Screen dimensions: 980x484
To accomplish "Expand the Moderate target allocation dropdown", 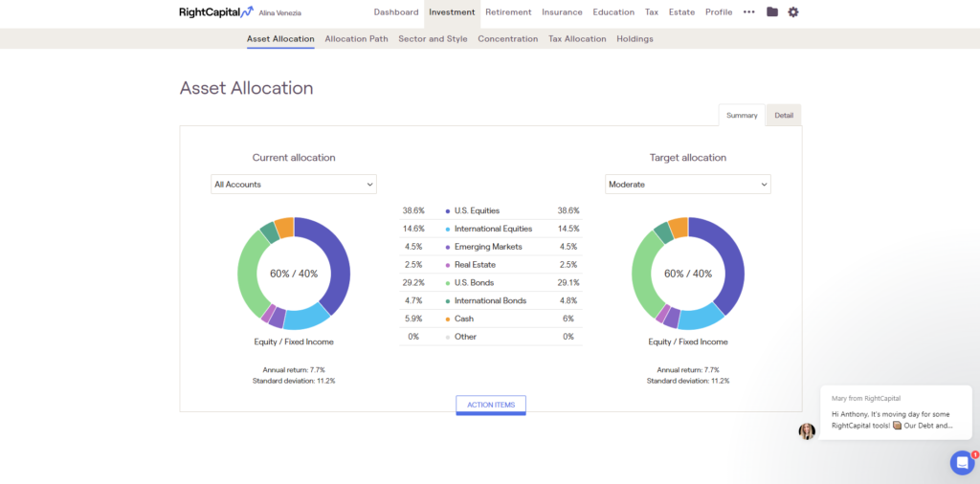I will click(687, 184).
